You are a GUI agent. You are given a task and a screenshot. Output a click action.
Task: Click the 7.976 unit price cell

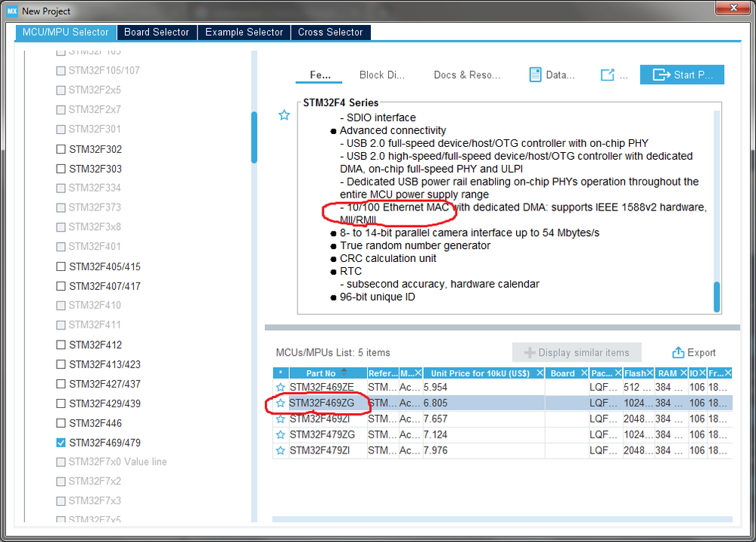coord(435,451)
